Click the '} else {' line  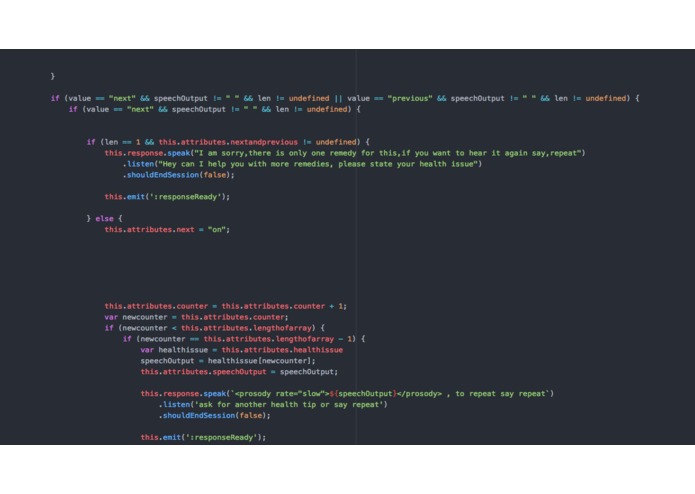click(104, 219)
